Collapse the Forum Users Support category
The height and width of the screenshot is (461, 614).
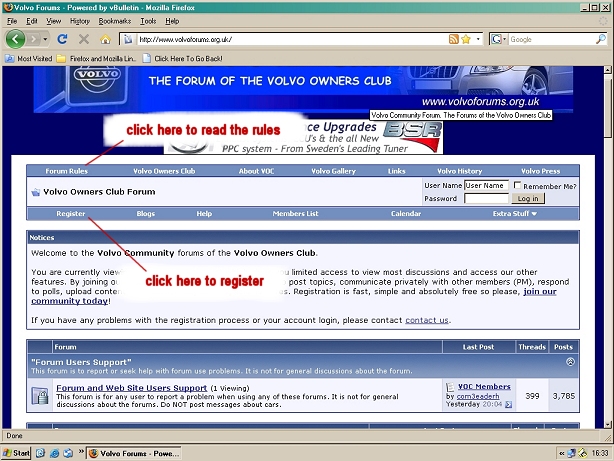tap(571, 362)
